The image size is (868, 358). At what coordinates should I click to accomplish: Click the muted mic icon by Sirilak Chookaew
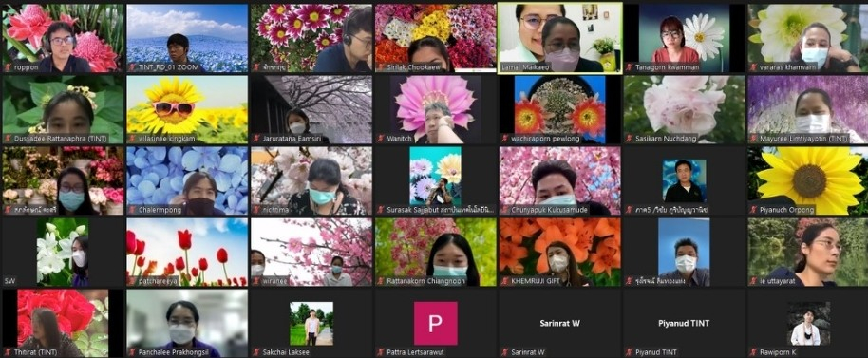[381, 67]
